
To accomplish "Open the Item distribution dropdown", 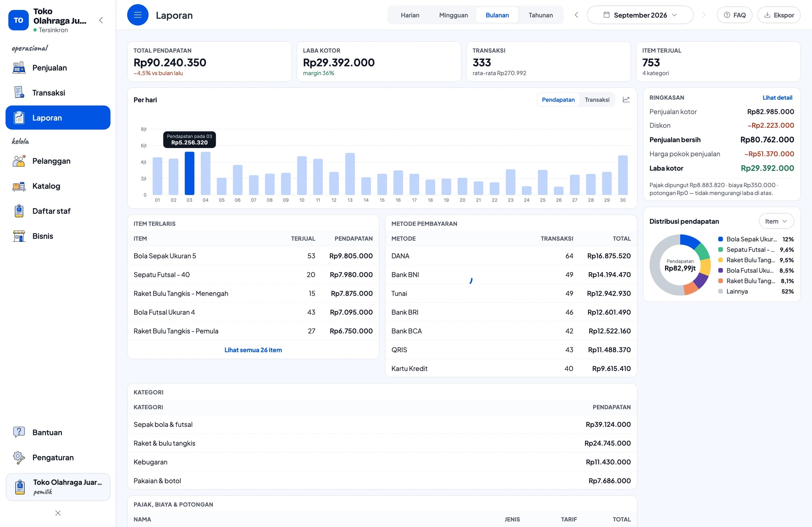I will (x=776, y=221).
